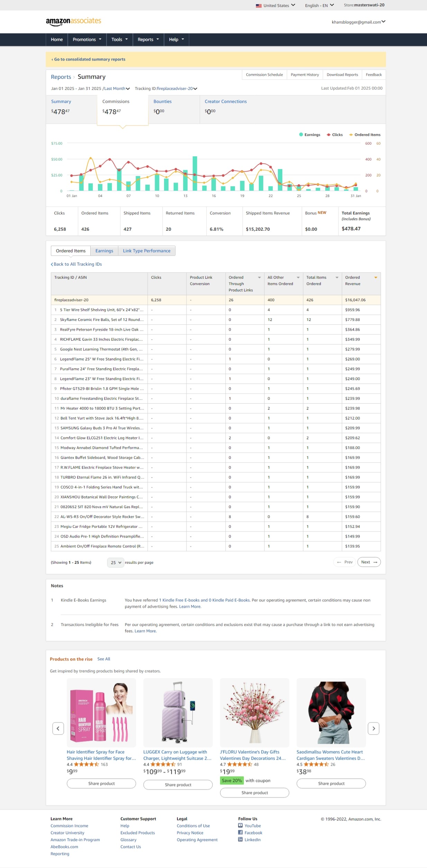The image size is (427, 868).
Task: Go to Home in the navigation bar
Action: [x=57, y=39]
